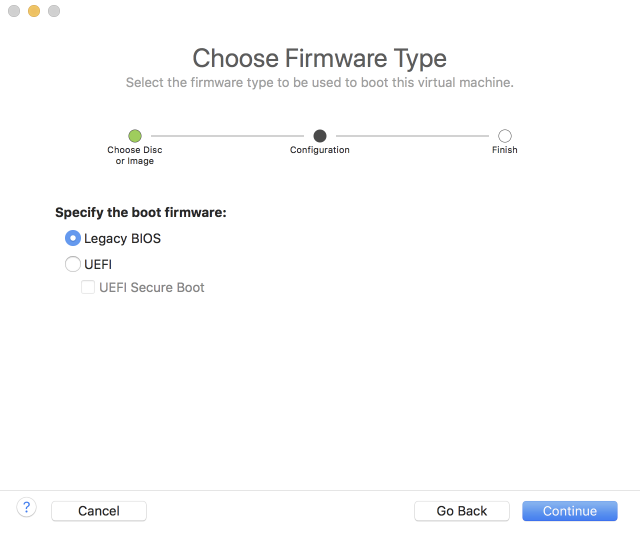This screenshot has width=640, height=533.
Task: Click the "Legacy BIOS" option text
Action: (x=122, y=239)
